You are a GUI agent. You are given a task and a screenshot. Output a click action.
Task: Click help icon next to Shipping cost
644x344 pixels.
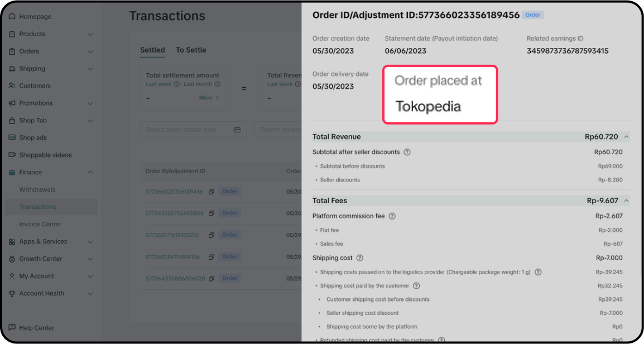coord(359,258)
